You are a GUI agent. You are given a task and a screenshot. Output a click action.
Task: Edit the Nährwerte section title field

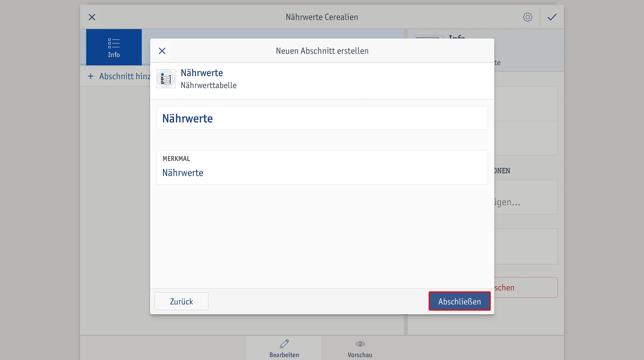point(322,118)
